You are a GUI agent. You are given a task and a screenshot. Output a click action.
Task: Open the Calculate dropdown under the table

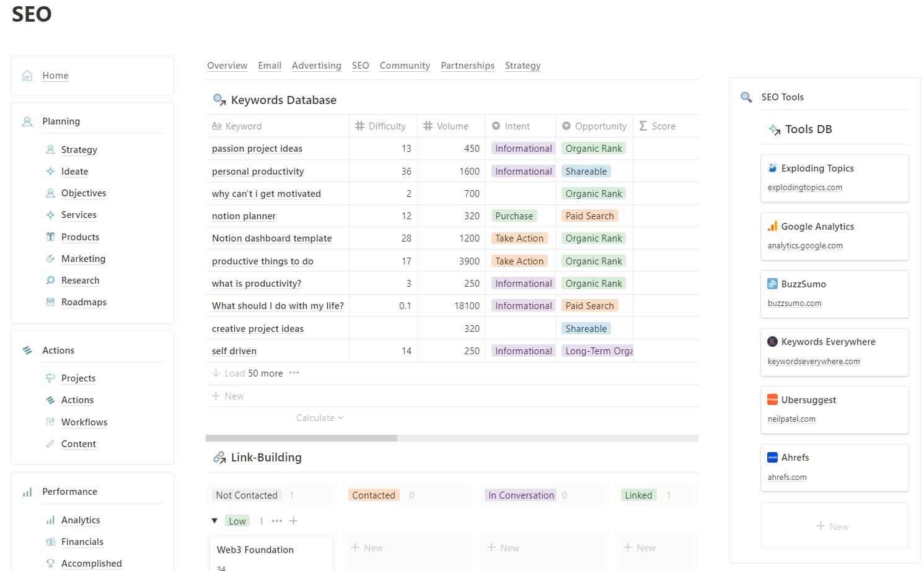320,418
